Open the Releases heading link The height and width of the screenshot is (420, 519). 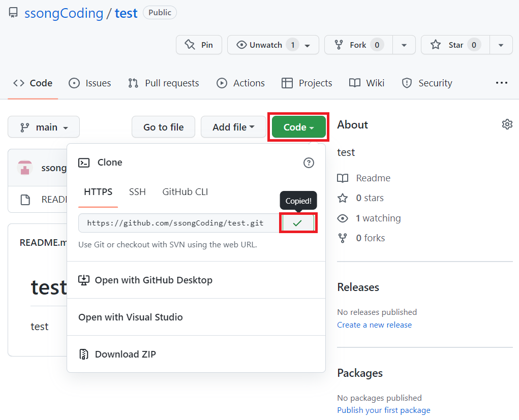point(358,287)
